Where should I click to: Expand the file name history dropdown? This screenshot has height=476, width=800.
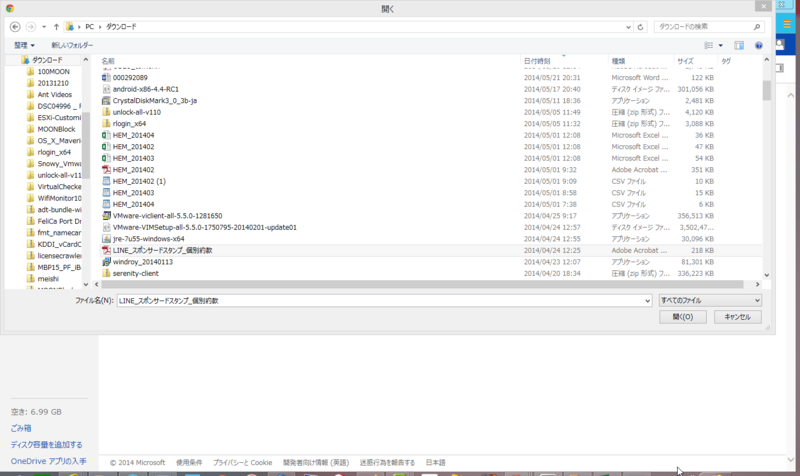click(647, 301)
